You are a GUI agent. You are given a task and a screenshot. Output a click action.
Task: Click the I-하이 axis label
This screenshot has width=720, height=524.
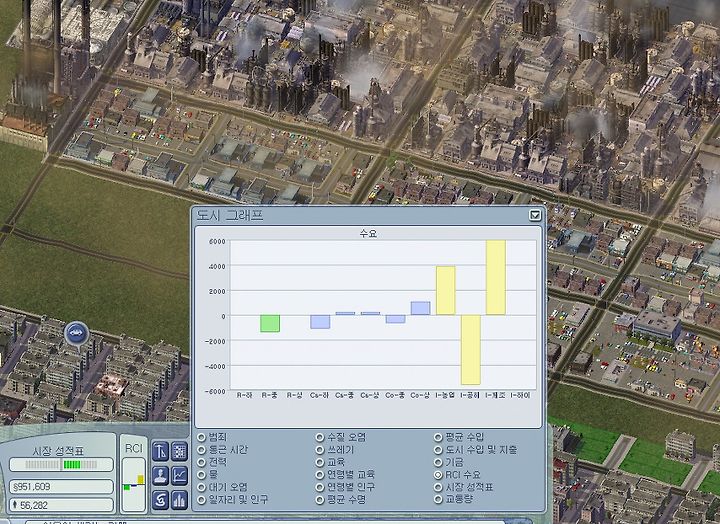(x=521, y=395)
